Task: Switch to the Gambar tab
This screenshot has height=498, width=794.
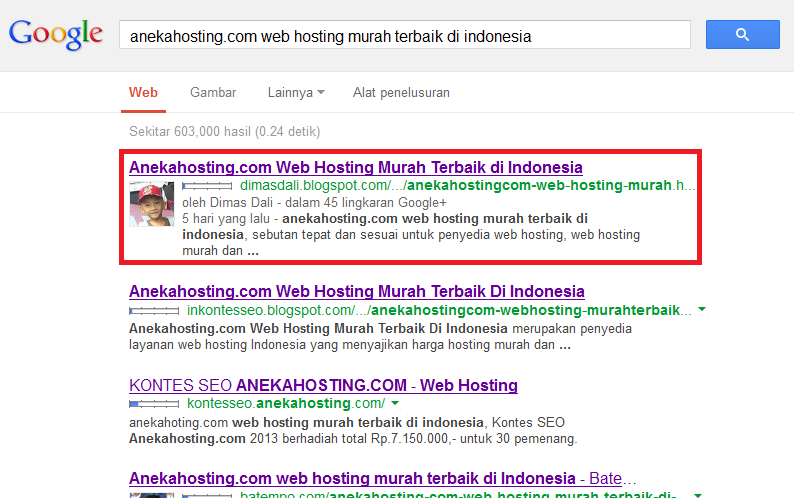Action: (x=213, y=93)
